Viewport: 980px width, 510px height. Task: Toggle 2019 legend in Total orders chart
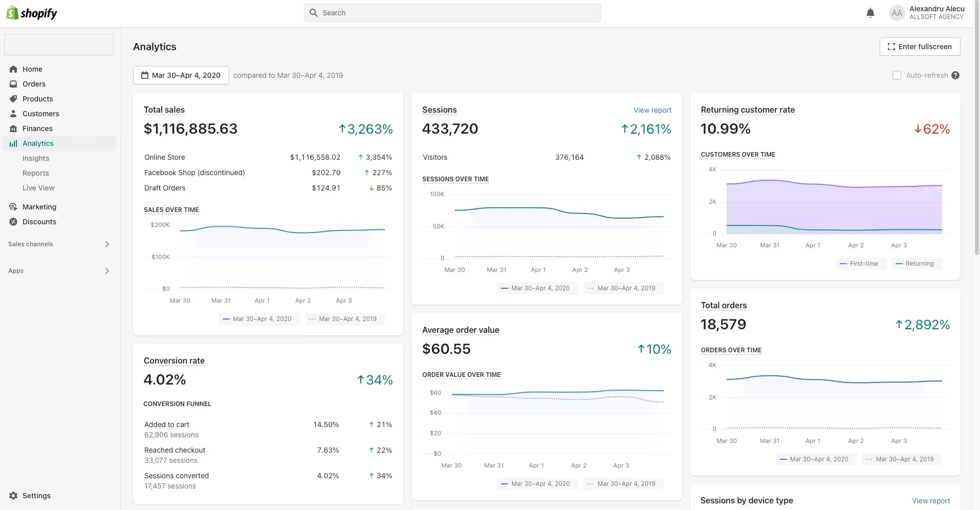(901, 459)
